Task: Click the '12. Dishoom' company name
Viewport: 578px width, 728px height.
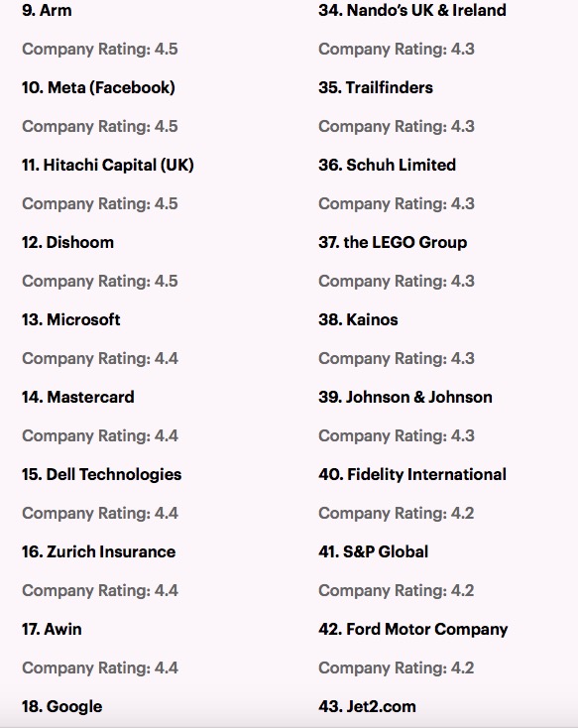Action: point(67,242)
